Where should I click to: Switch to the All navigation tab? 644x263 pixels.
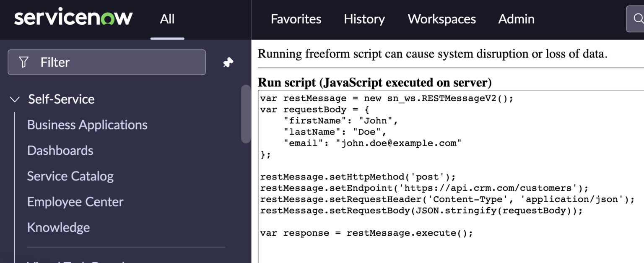click(167, 19)
